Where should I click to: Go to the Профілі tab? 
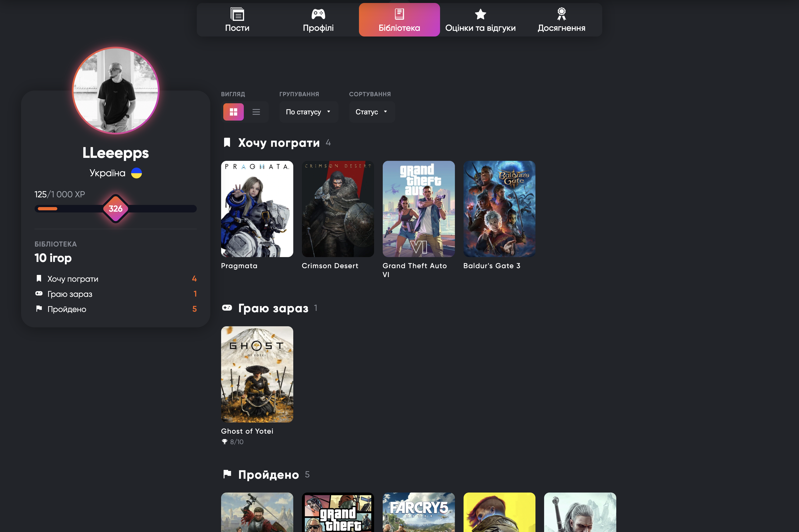click(318, 20)
